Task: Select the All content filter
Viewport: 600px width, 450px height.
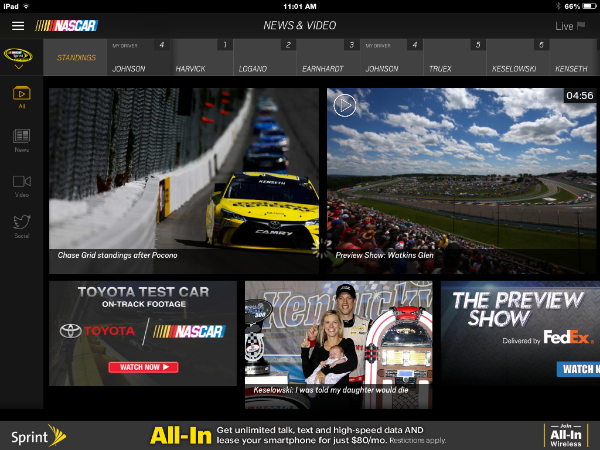Action: [x=22, y=97]
